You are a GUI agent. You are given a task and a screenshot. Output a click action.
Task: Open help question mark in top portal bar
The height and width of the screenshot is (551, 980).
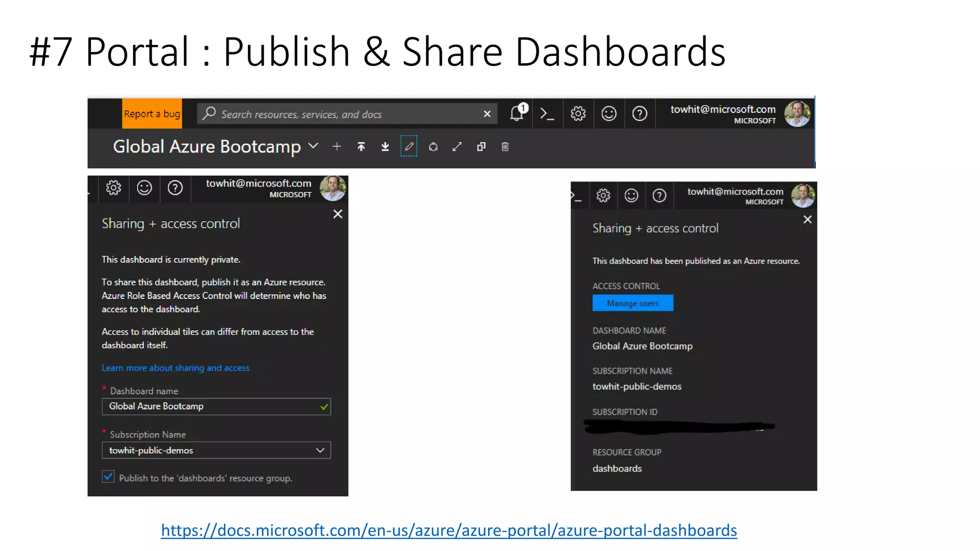coord(640,114)
